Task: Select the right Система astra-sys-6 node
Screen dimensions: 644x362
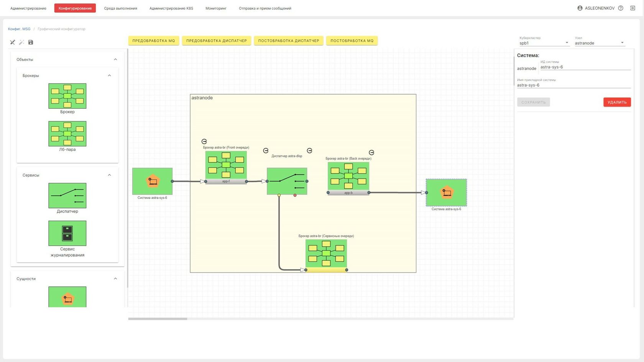Action: pos(447,193)
